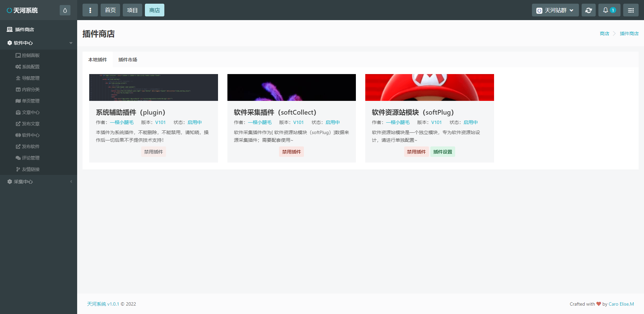Open the three-dot vertical menu button

[x=90, y=10]
